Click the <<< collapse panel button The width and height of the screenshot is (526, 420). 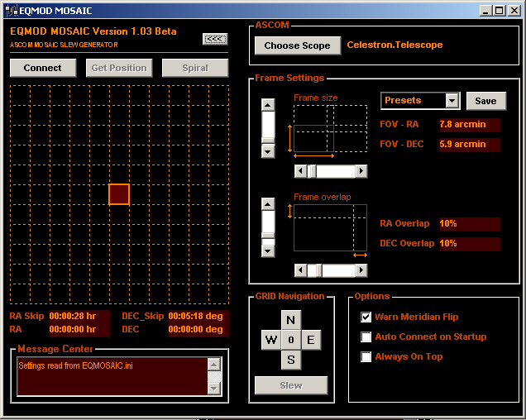[x=215, y=39]
